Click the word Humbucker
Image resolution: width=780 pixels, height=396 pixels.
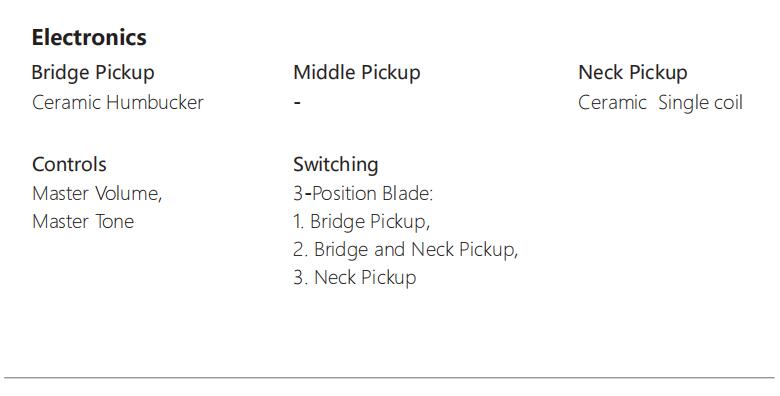155,102
